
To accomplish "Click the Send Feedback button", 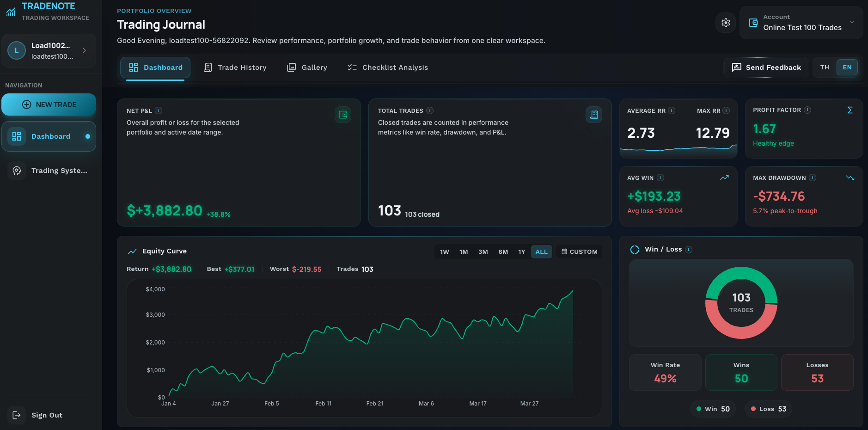I will (766, 68).
